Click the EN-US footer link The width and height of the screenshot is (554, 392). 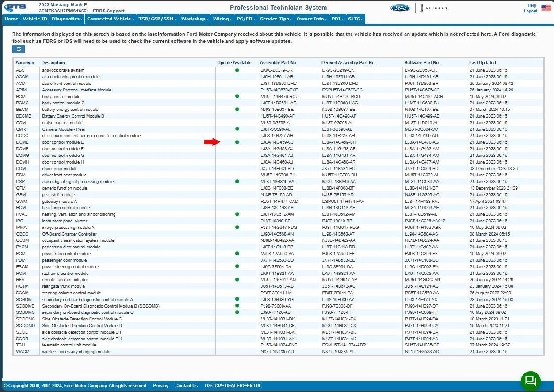coord(254,386)
